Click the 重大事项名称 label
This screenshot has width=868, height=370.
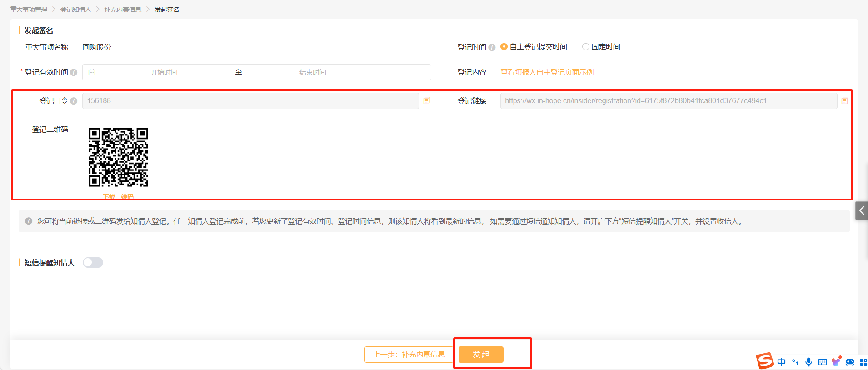pos(47,47)
